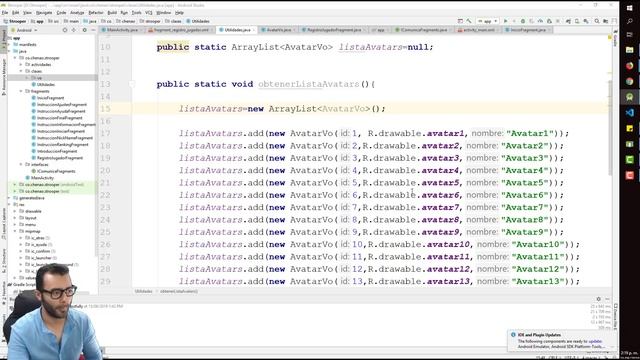The width and height of the screenshot is (640, 360).
Task: Click the Project Structure icon in toolbar
Action: point(606,21)
